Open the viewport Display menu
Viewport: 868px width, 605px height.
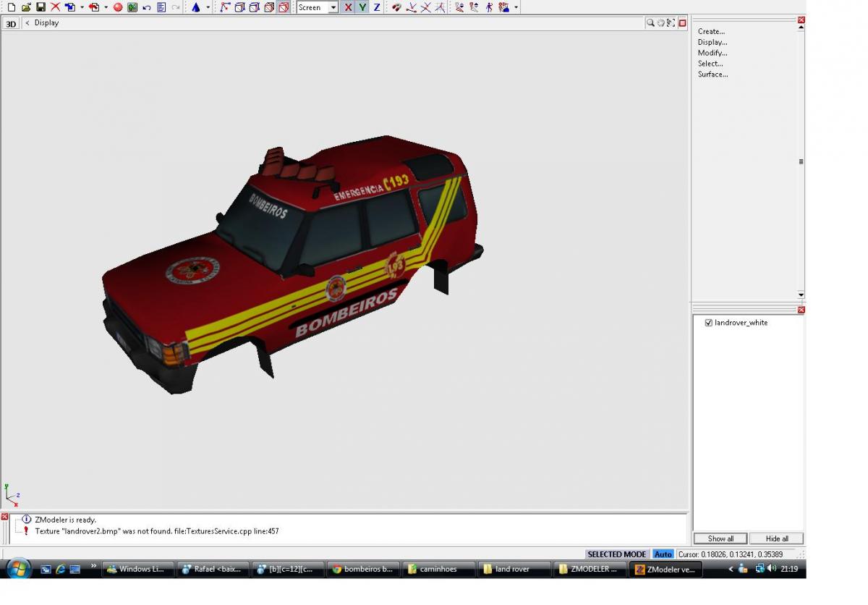click(46, 23)
